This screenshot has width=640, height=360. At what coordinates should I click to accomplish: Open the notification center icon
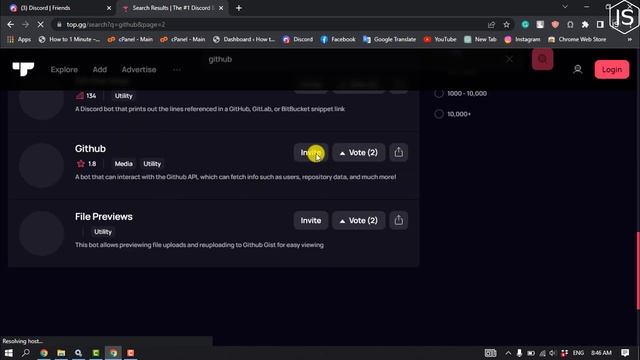pyautogui.click(x=625, y=353)
